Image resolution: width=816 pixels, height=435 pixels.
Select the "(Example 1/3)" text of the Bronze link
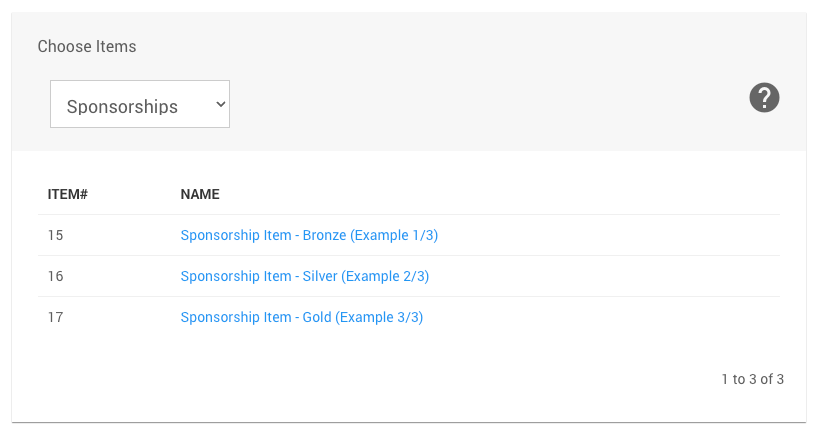pyautogui.click(x=394, y=236)
